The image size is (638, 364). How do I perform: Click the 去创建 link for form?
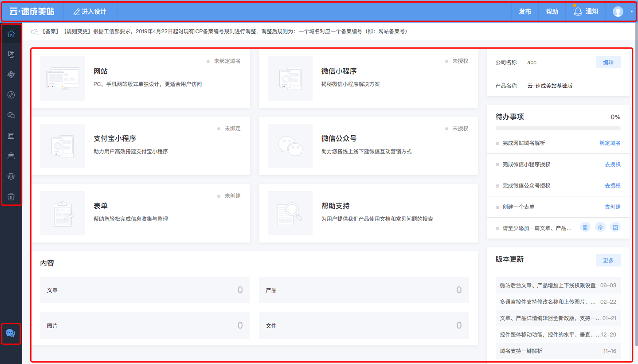coord(613,207)
